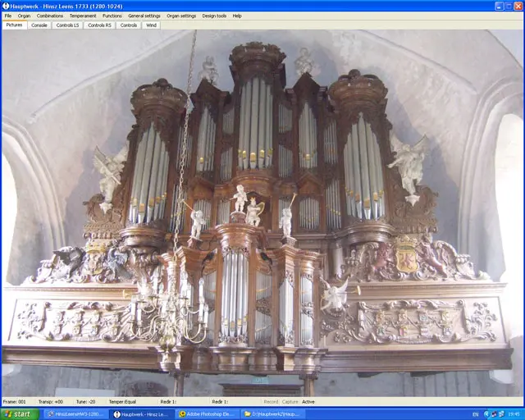Open the Design tools menu
The height and width of the screenshot is (420, 525).
(214, 16)
